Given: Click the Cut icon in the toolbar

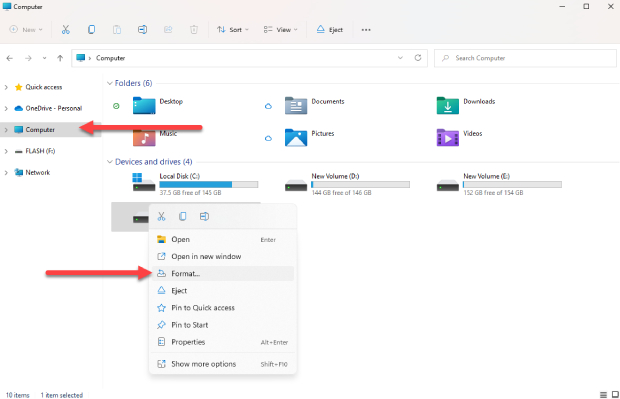Looking at the screenshot, I should tap(66, 30).
